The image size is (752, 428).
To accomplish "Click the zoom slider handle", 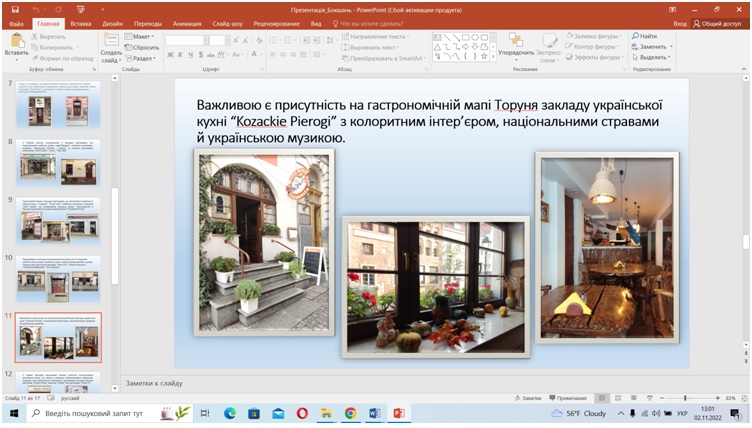I will coord(685,398).
